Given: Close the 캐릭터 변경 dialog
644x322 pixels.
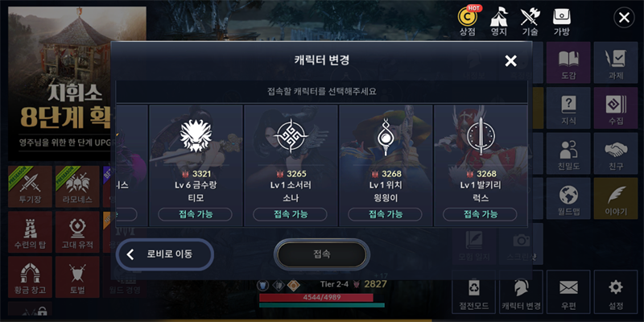Looking at the screenshot, I should (x=510, y=61).
